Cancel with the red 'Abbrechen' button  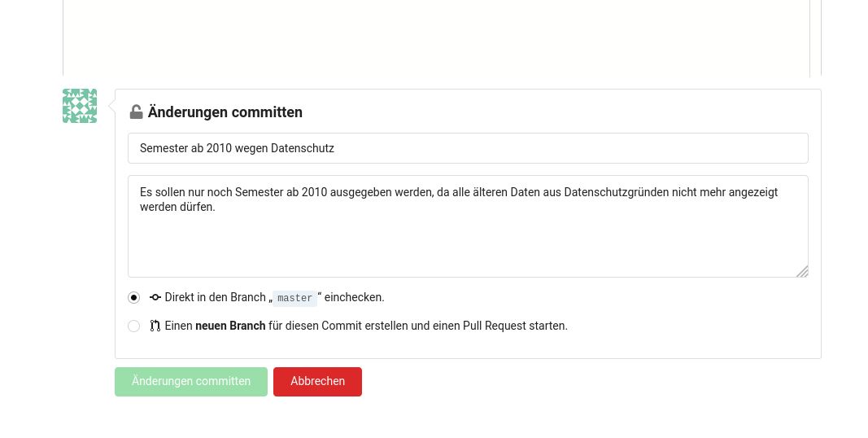[317, 381]
